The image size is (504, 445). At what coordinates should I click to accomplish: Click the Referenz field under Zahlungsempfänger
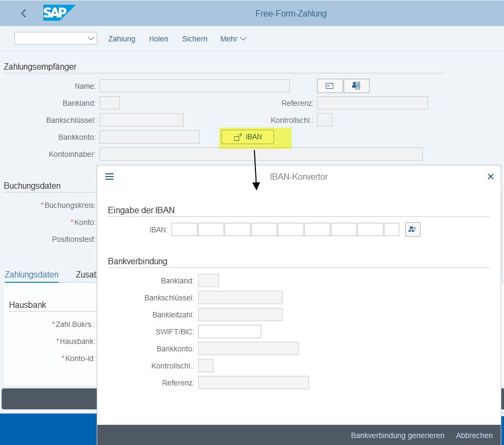tap(372, 103)
